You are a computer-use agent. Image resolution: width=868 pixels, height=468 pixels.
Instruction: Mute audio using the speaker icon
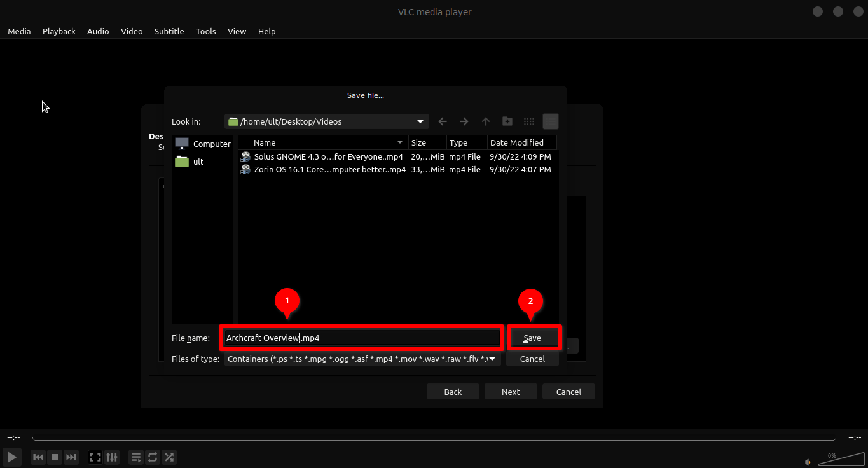(x=808, y=462)
